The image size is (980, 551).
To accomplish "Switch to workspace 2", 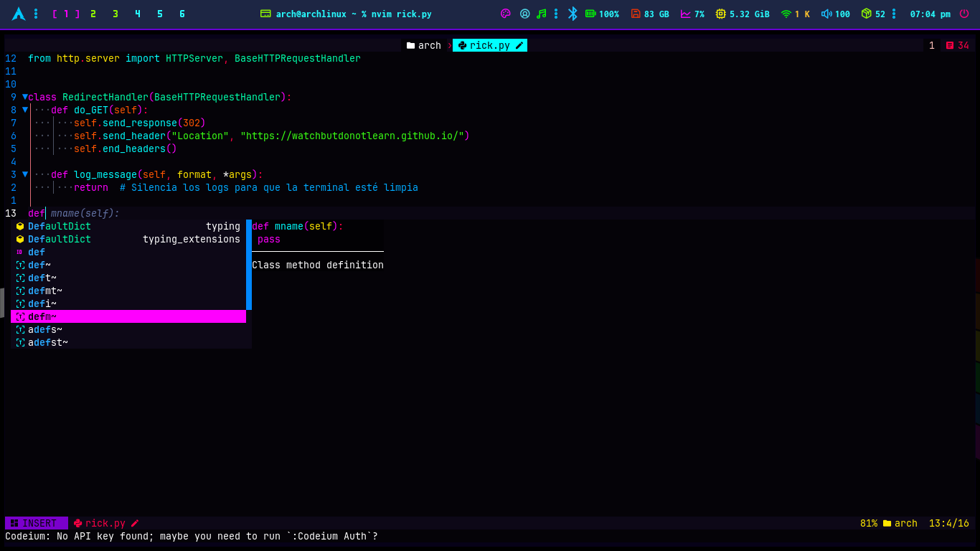I will click(x=93, y=14).
